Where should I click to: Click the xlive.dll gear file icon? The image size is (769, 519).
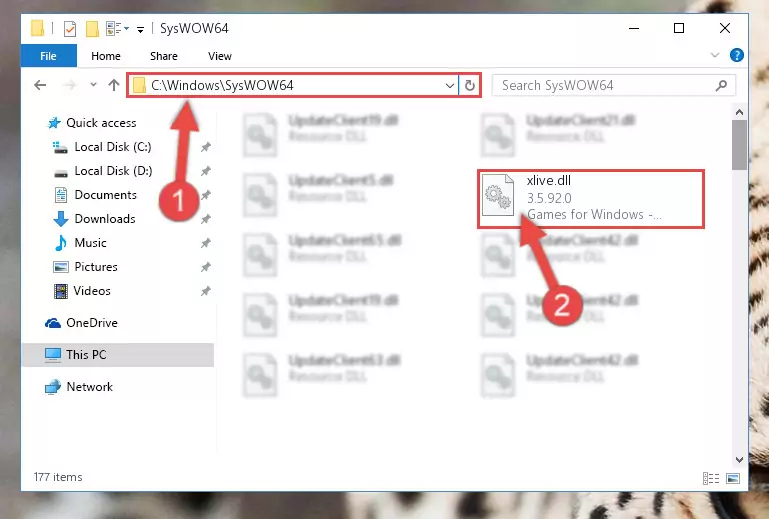click(x=498, y=195)
